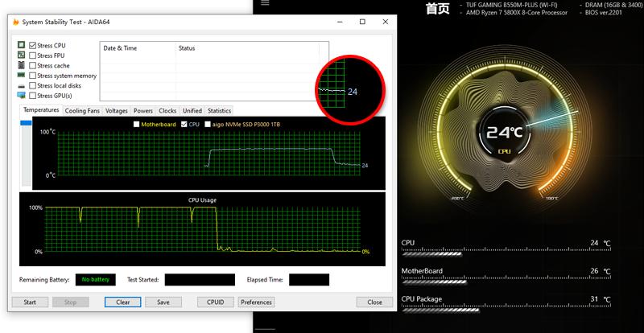Uncheck the CPU temperature graph checkbox
The height and width of the screenshot is (333, 644).
point(184,124)
